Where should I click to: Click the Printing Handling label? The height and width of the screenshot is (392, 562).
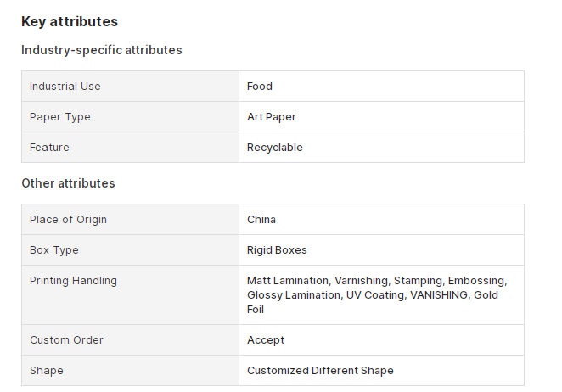73,281
